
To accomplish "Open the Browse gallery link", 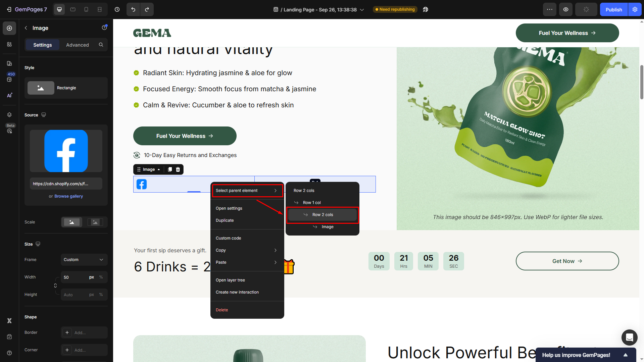I will coord(68,196).
